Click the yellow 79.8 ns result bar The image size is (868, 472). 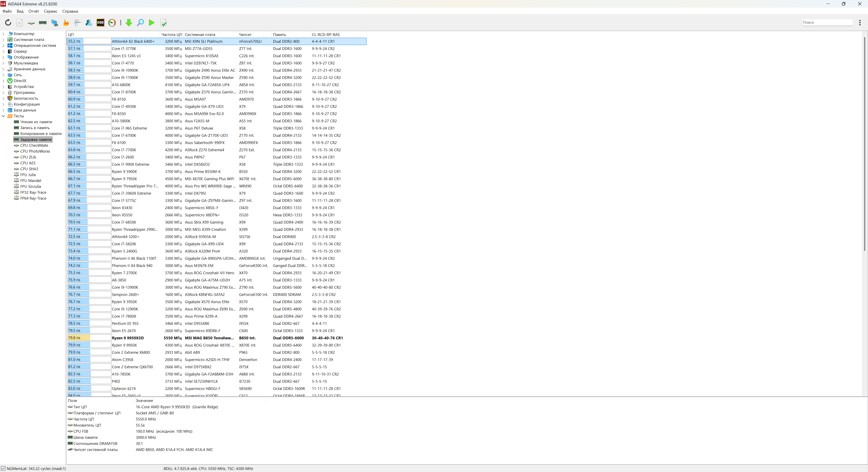tap(78, 337)
